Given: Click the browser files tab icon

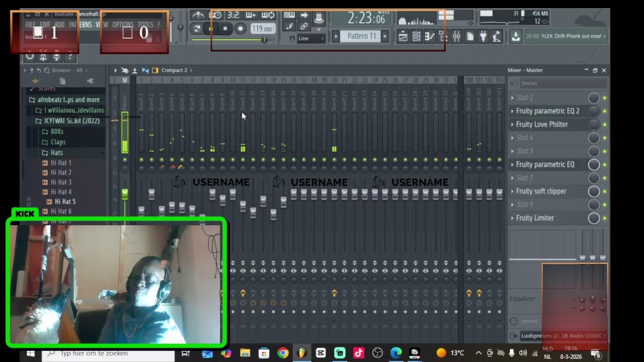Looking at the screenshot, I should pos(62,80).
